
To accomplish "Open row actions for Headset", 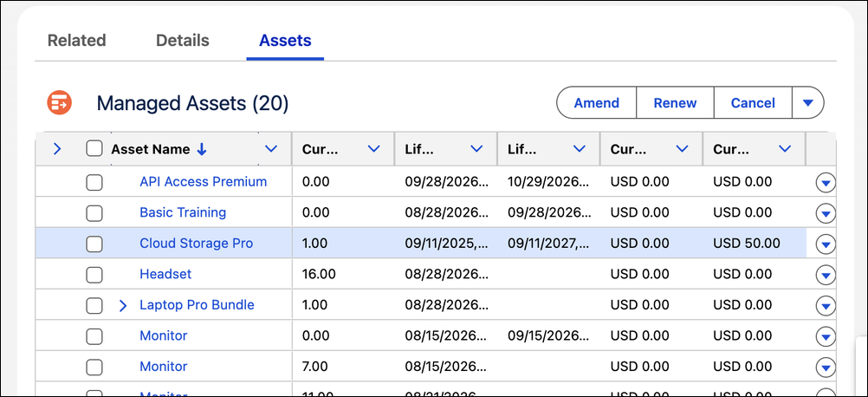I will click(x=826, y=274).
